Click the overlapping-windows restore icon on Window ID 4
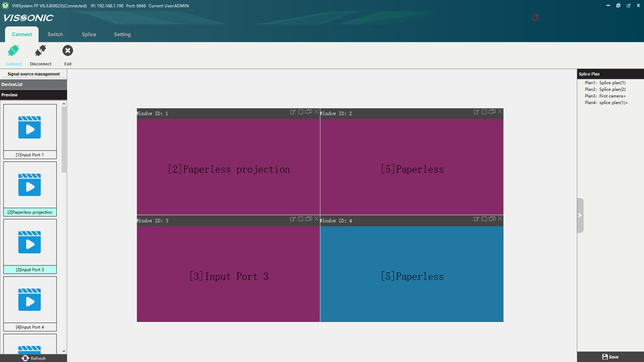 click(x=492, y=219)
